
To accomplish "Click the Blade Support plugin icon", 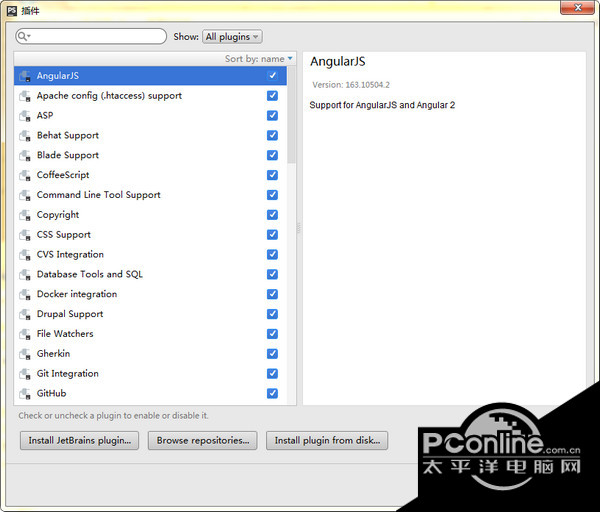I will (x=25, y=156).
